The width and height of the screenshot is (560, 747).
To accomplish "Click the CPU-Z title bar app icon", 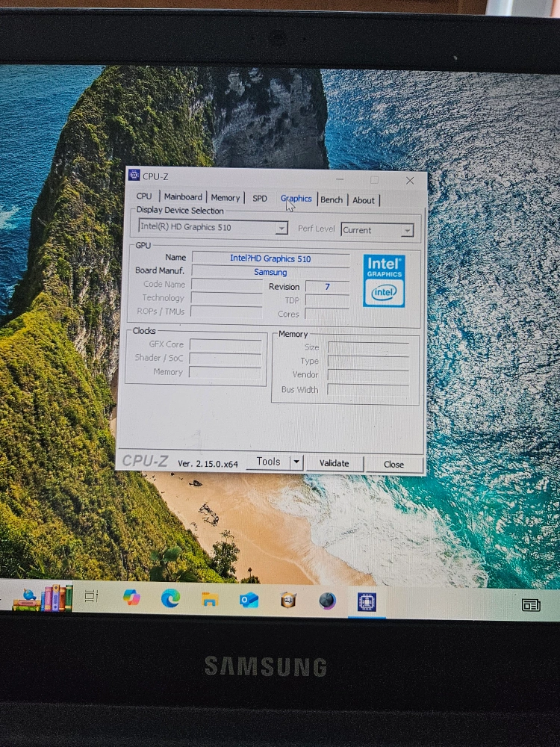I will tap(134, 175).
